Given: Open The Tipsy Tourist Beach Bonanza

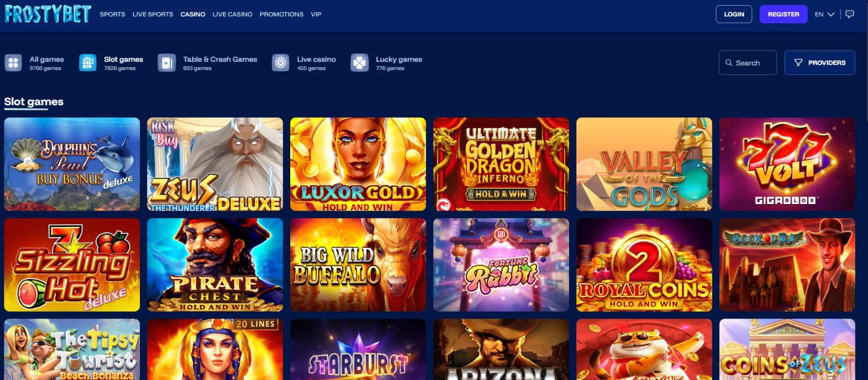Looking at the screenshot, I should (x=72, y=350).
